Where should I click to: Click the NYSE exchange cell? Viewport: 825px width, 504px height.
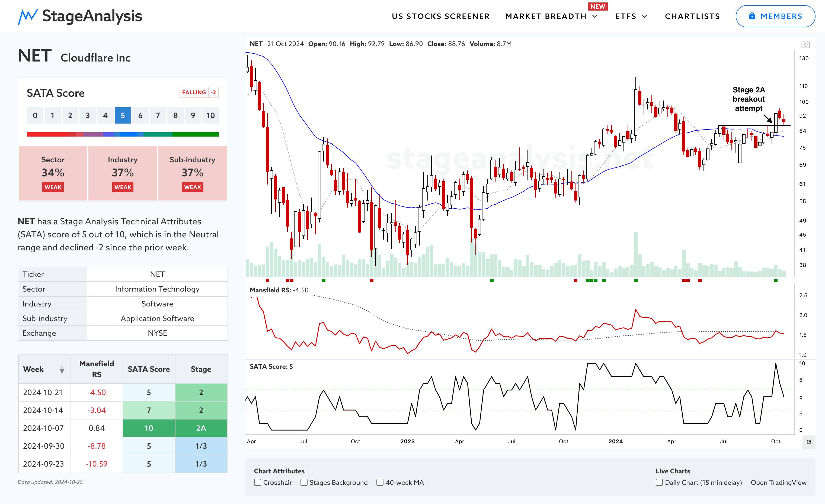coord(157,333)
